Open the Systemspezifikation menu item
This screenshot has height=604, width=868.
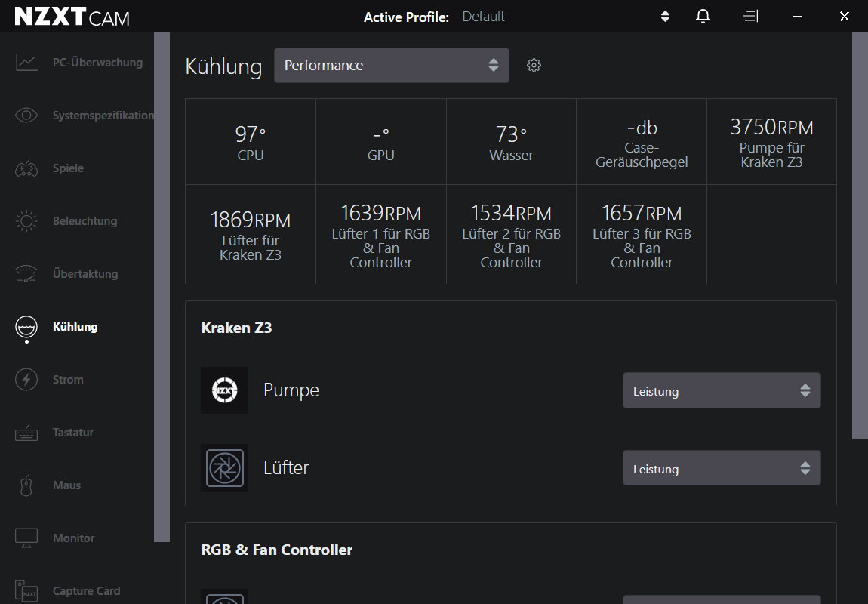click(x=103, y=116)
